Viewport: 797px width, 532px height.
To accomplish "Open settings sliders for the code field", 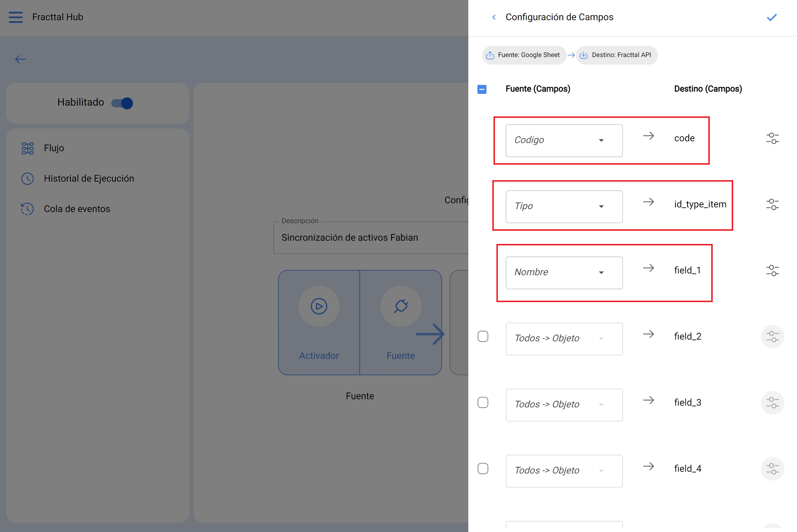I will (x=772, y=138).
